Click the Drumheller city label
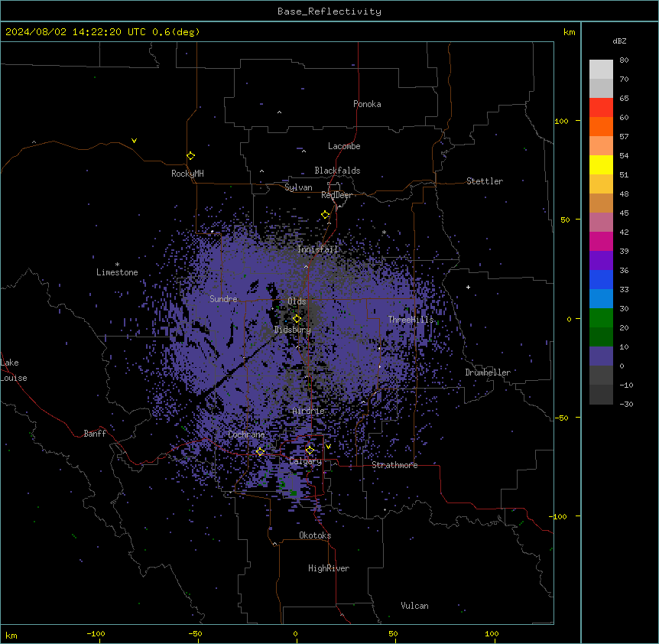This screenshot has height=644, width=659. (488, 372)
